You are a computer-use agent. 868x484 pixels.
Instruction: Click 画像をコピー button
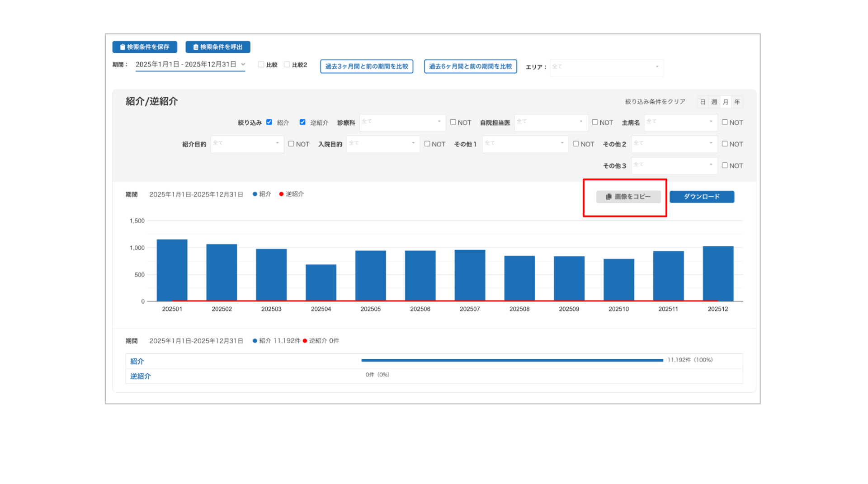coord(628,197)
